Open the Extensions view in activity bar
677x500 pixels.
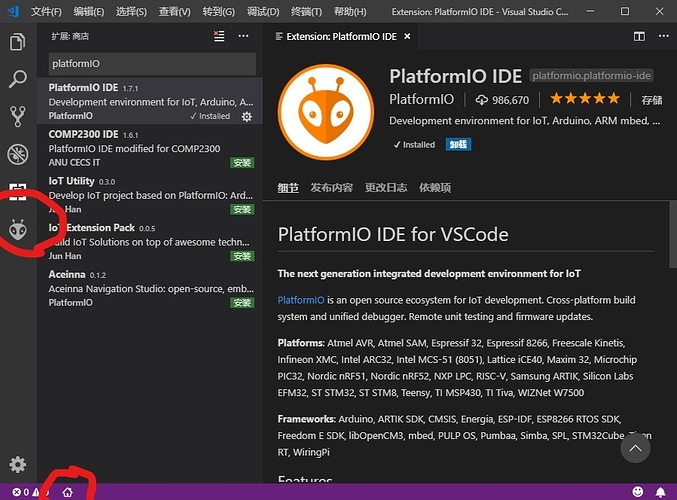(18, 192)
